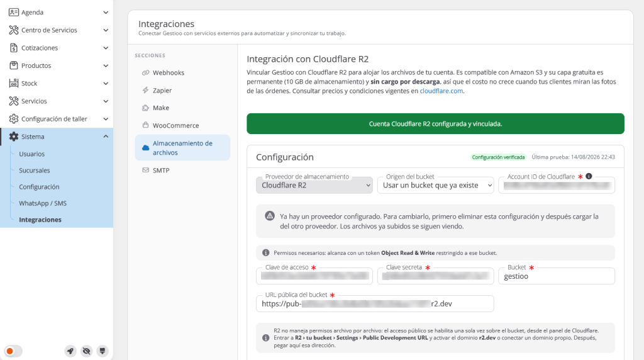Screen dimensions: 644x360
Task: Click the Configuración verificada badge
Action: (498, 157)
